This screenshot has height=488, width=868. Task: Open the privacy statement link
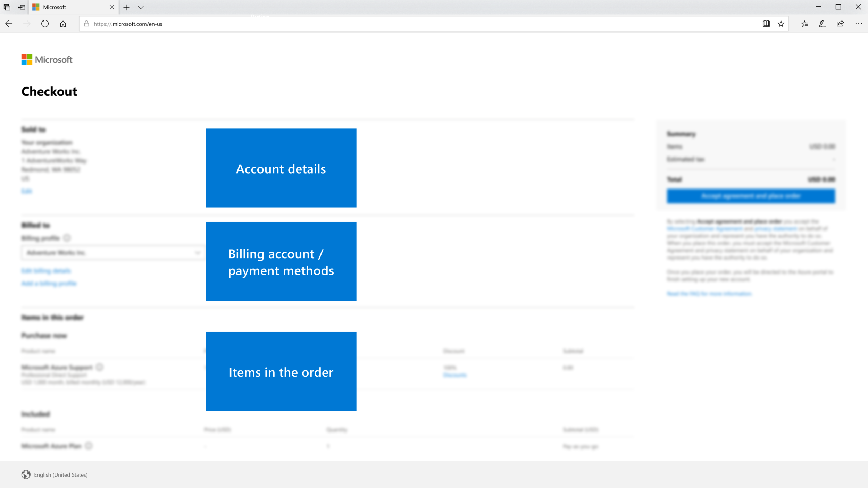(775, 229)
